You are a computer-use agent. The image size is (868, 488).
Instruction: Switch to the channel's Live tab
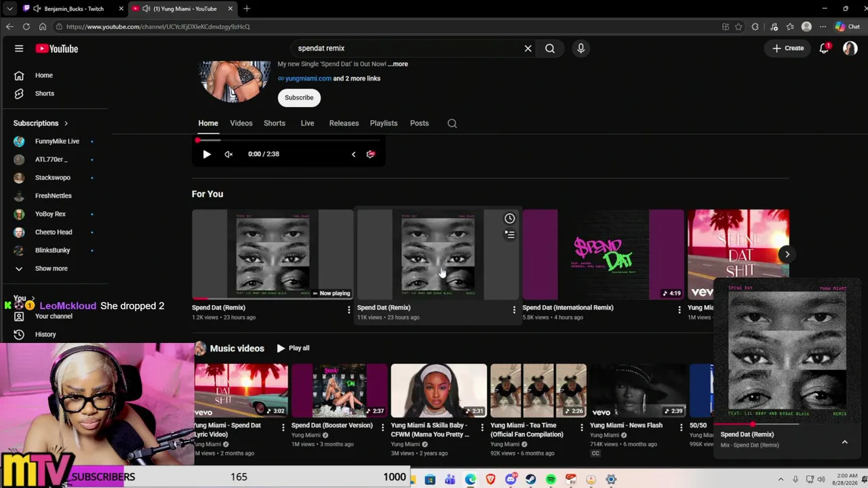point(307,123)
